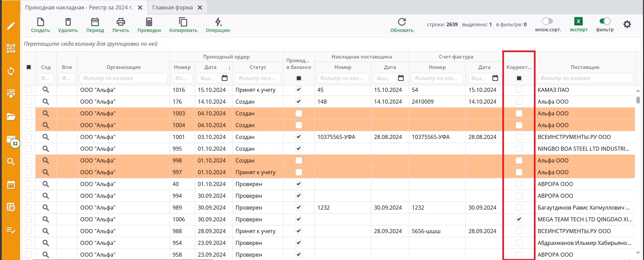Export table via the Excel экспорт icon
The width and height of the screenshot is (644, 260).
point(578,22)
